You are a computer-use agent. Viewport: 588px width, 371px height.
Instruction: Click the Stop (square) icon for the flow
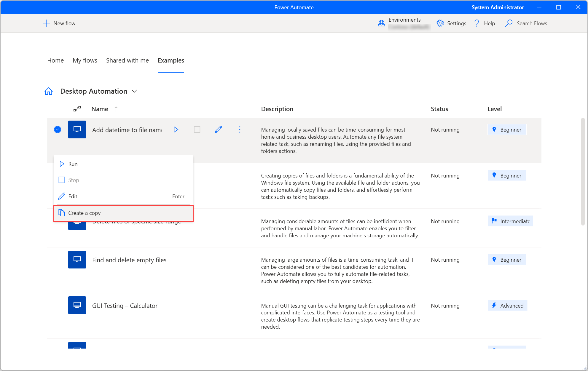click(x=197, y=130)
